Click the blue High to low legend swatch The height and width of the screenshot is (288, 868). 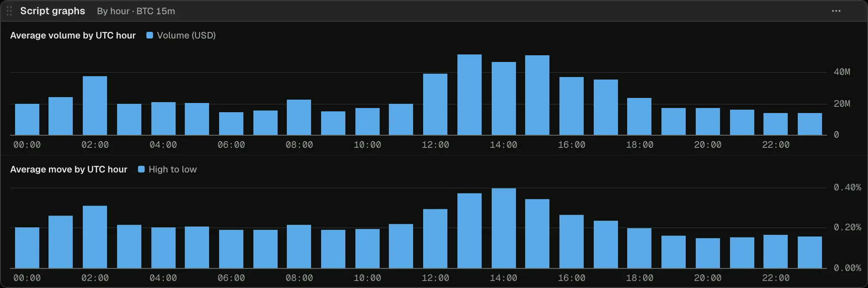(x=141, y=169)
